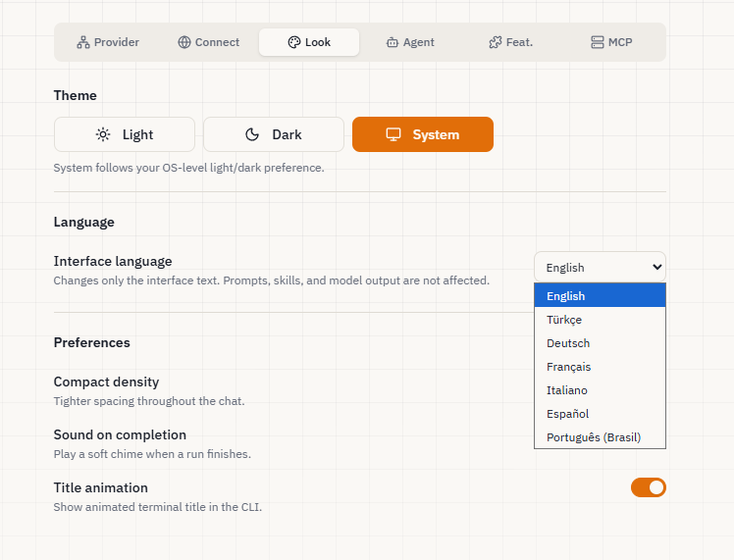Click the monitor icon in System theme button
Viewport: 734px width, 560px height.
click(x=393, y=134)
